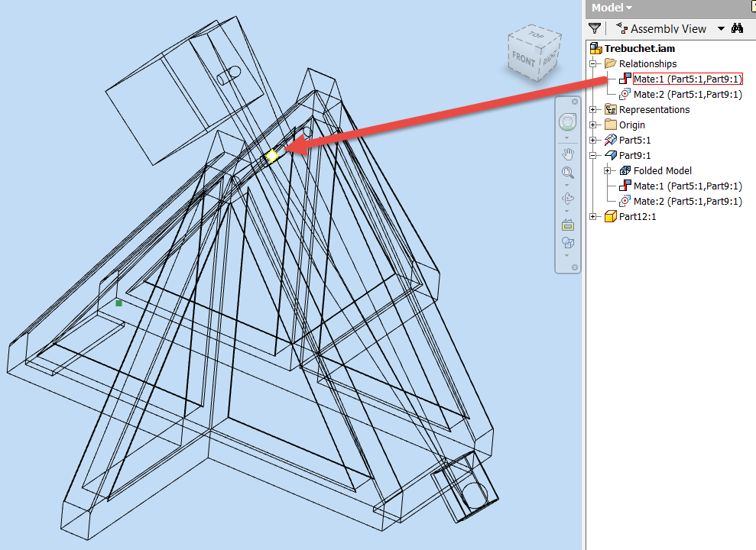
Task: Click the browser filter funnel icon
Action: [595, 27]
